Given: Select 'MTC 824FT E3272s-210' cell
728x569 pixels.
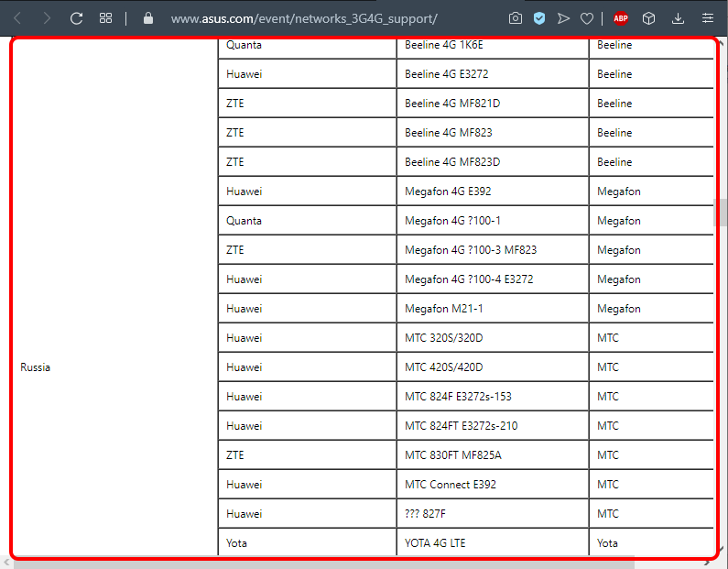Looking at the screenshot, I should pos(493,425).
